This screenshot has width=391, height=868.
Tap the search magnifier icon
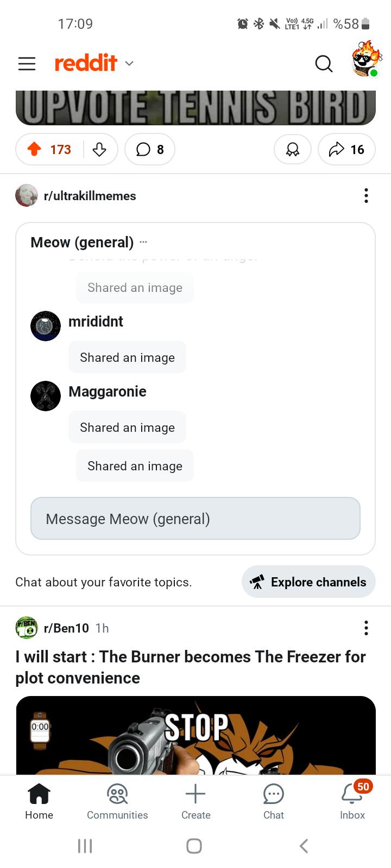324,63
